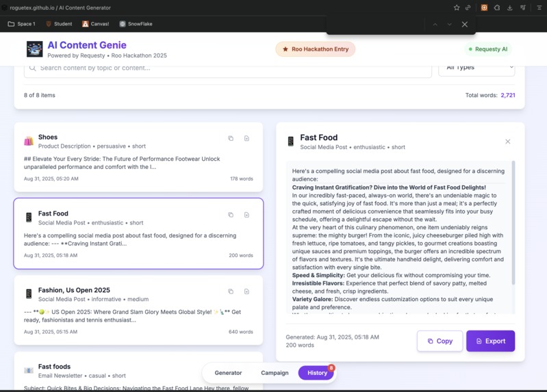Click the '178 words' label on Shoes card
The image size is (547, 392).
[x=242, y=179]
